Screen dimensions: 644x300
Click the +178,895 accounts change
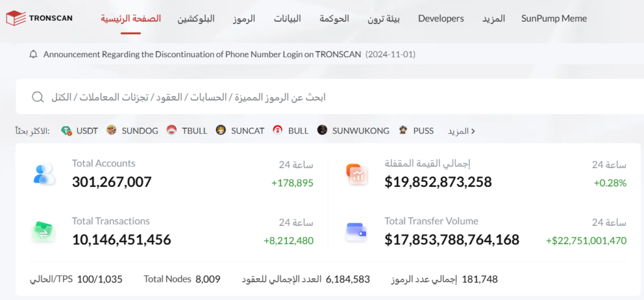[x=292, y=183]
